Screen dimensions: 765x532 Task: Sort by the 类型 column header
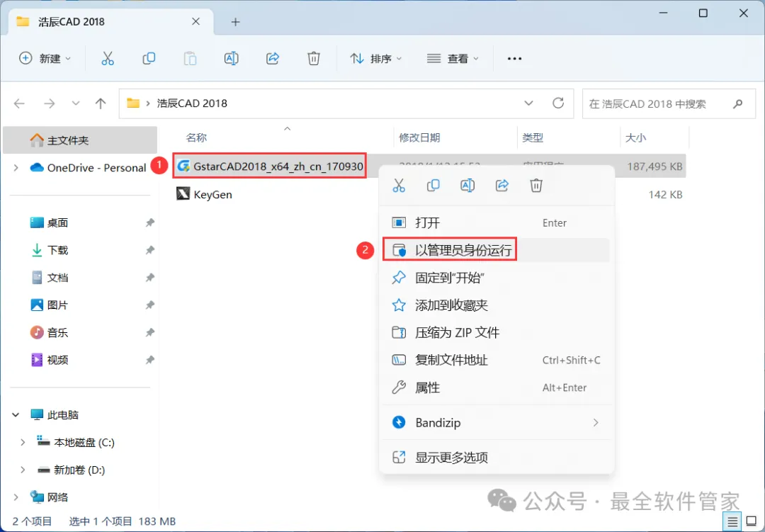tap(533, 137)
